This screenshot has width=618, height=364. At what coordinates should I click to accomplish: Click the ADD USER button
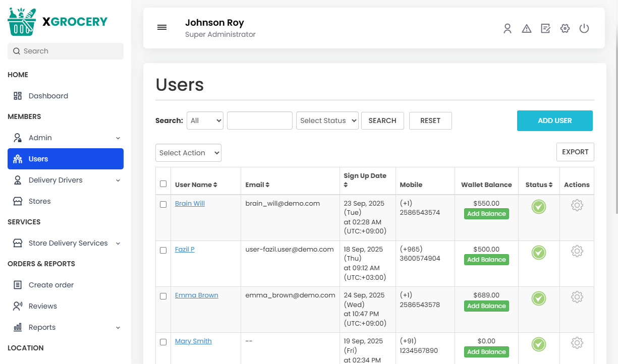554,120
